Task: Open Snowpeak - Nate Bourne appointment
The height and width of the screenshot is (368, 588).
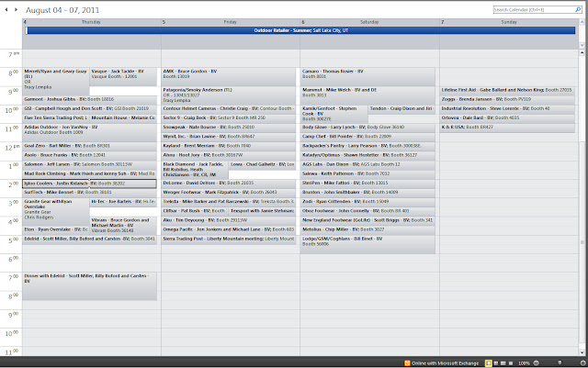Action: tap(229, 128)
